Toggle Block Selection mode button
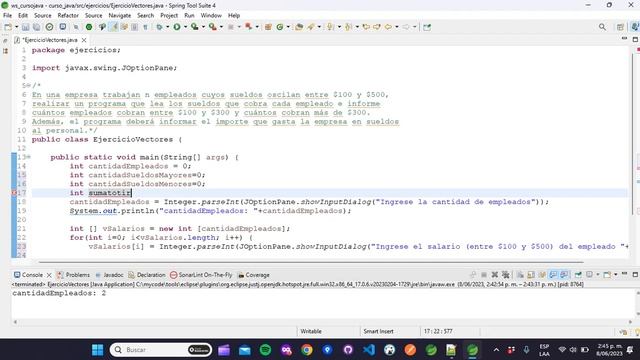 click(x=134, y=27)
